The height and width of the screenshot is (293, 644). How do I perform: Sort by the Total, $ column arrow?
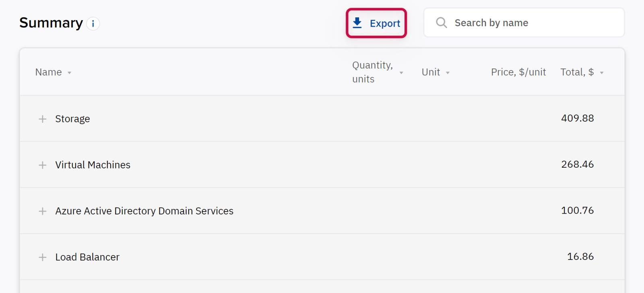point(602,73)
